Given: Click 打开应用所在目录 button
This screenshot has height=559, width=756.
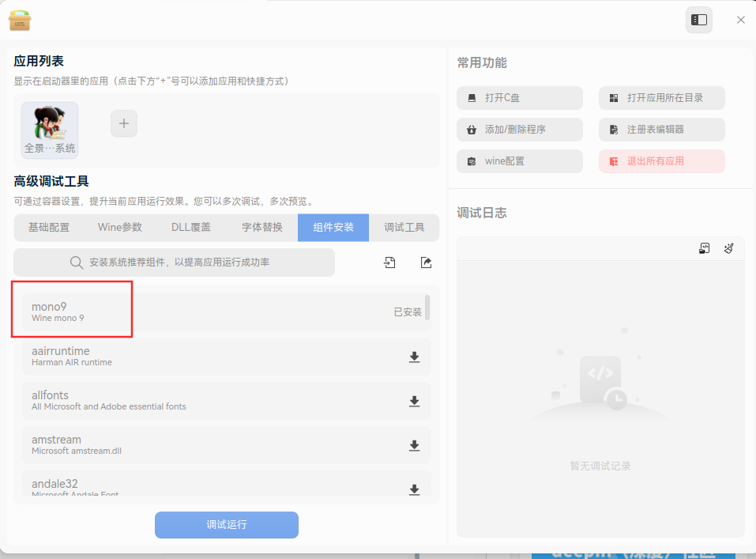Looking at the screenshot, I should click(x=661, y=98).
